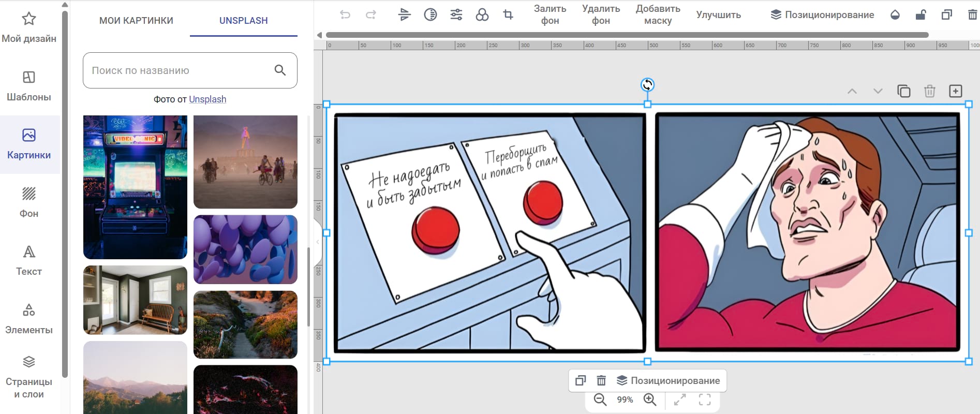This screenshot has height=414, width=980.
Task: Undo the last action
Action: point(345,15)
